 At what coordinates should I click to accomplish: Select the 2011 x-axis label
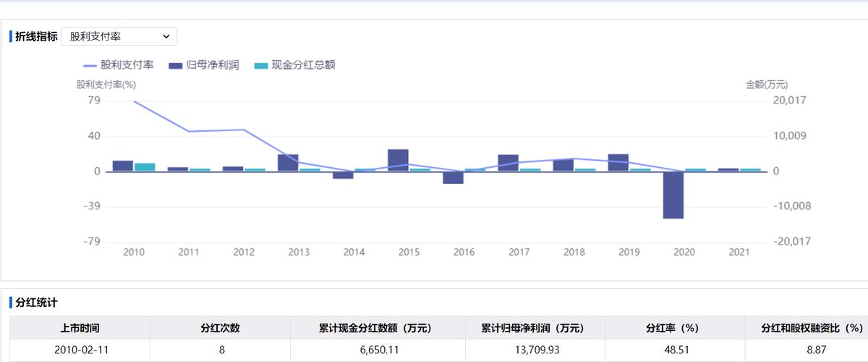pyautogui.click(x=189, y=252)
